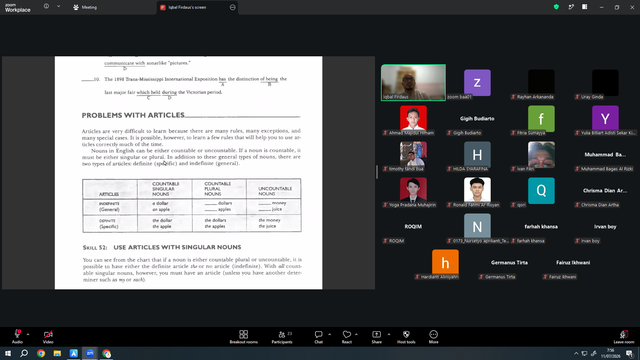Select the teal Q avatar of qori

(x=541, y=190)
